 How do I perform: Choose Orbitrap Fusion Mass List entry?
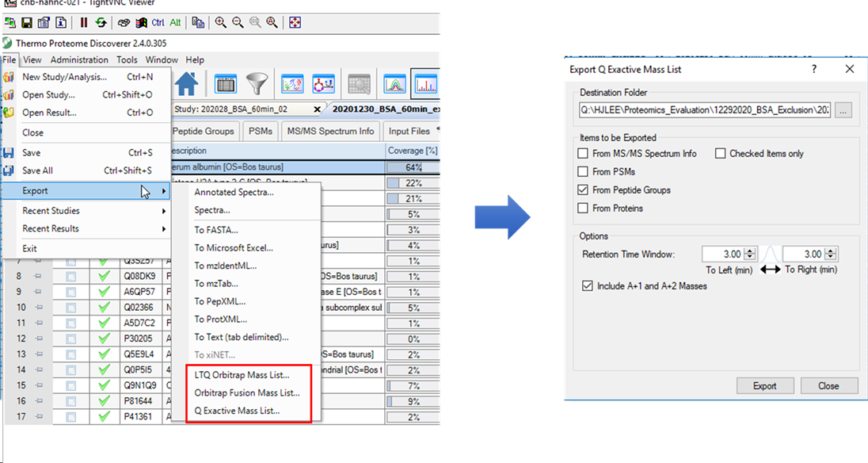pyautogui.click(x=247, y=393)
